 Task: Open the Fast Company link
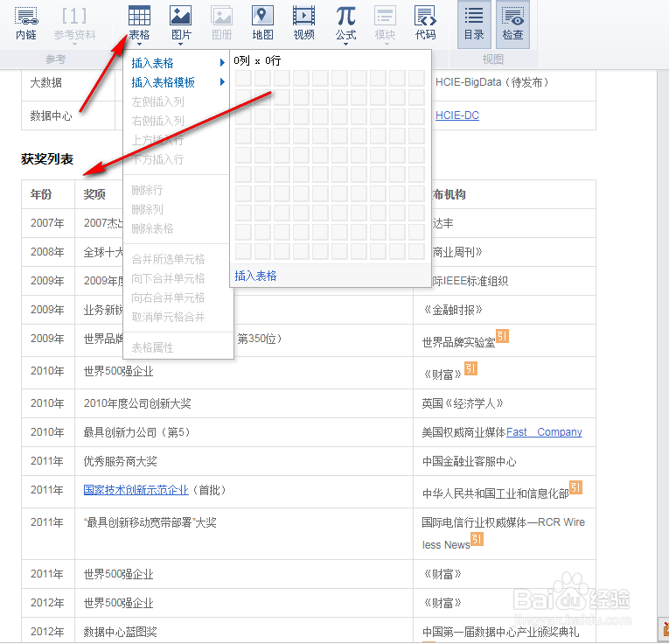[544, 432]
